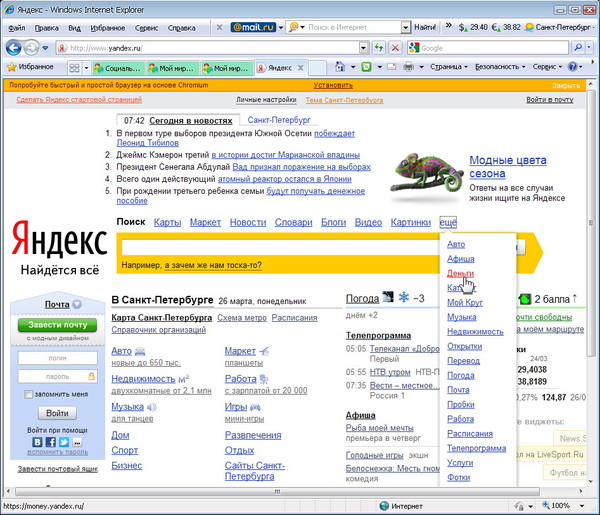The width and height of the screenshot is (600, 515).
Task: Open the address bar dropdown arrow
Action: pyautogui.click(x=364, y=48)
